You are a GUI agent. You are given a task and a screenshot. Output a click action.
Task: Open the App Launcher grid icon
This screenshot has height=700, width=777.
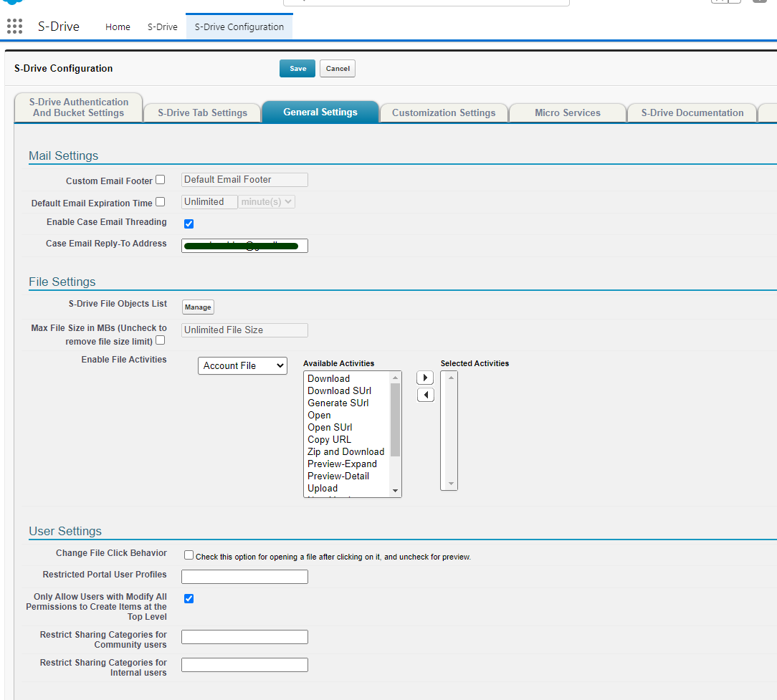coord(14,27)
